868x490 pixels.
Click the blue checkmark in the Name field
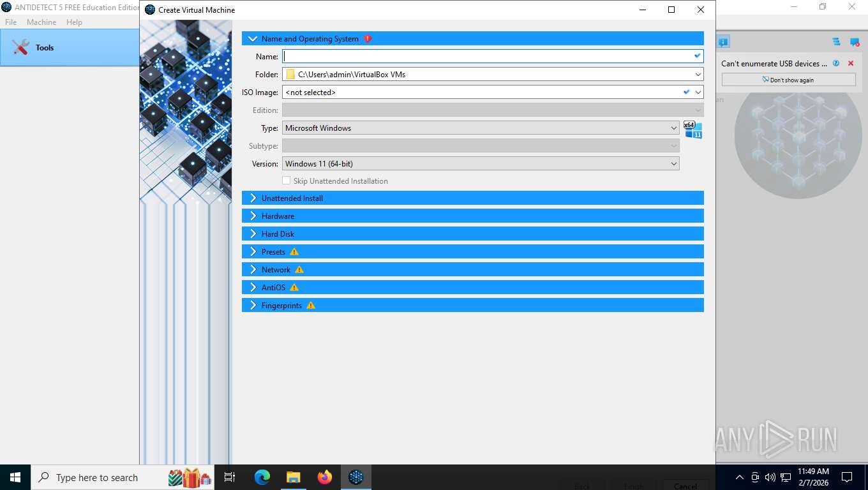click(x=697, y=56)
